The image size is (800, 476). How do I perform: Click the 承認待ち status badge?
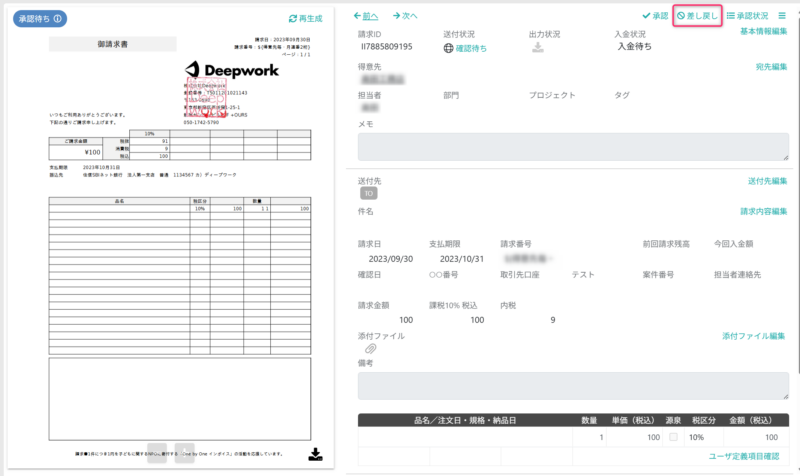tap(40, 18)
